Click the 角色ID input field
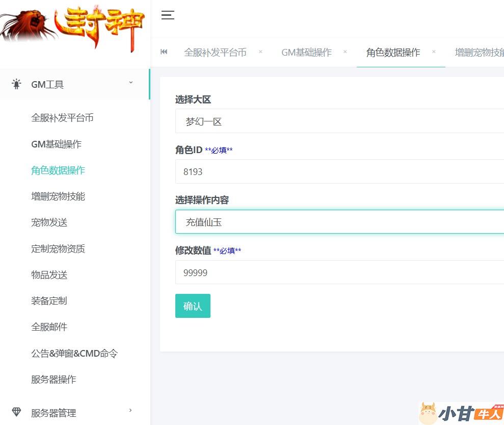Screen dimensions: 504x425 [339, 172]
